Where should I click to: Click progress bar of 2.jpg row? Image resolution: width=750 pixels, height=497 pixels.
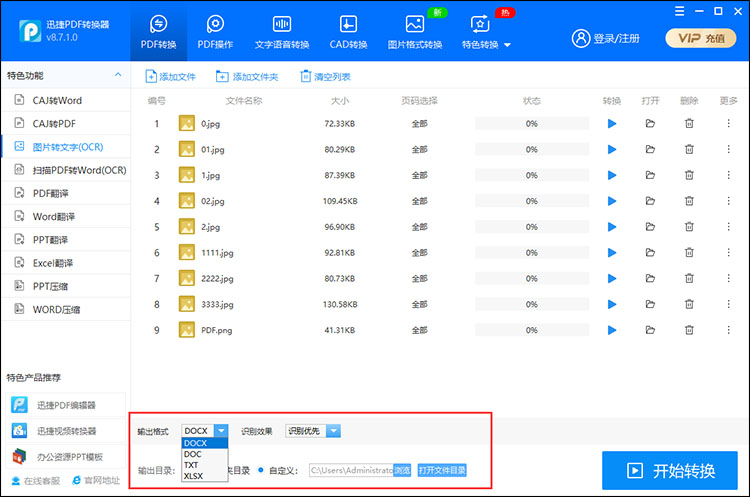(532, 227)
